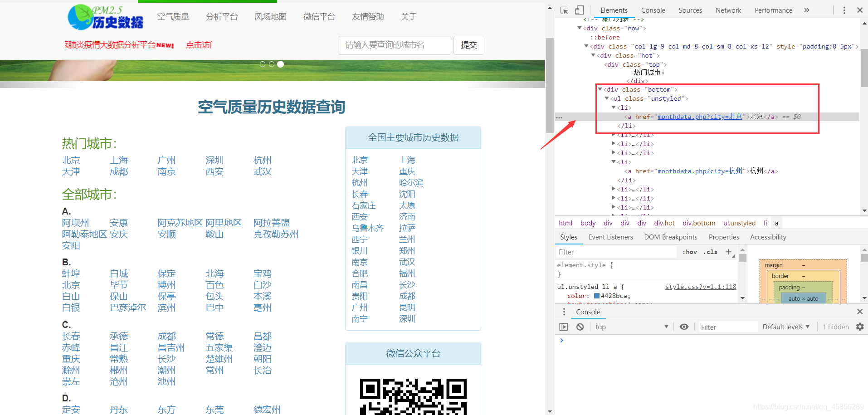Click the console Filter field
The width and height of the screenshot is (868, 415).
728,327
